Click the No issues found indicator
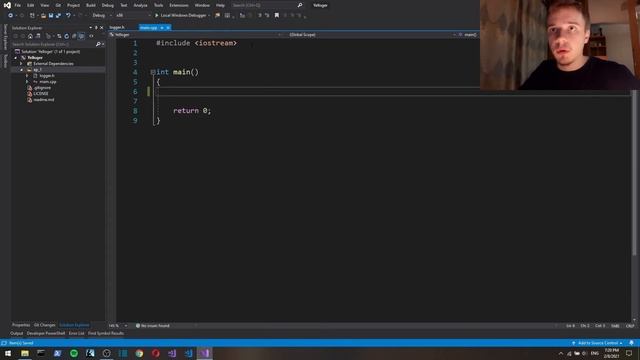Image resolution: width=640 pixels, height=360 pixels. pos(153,326)
